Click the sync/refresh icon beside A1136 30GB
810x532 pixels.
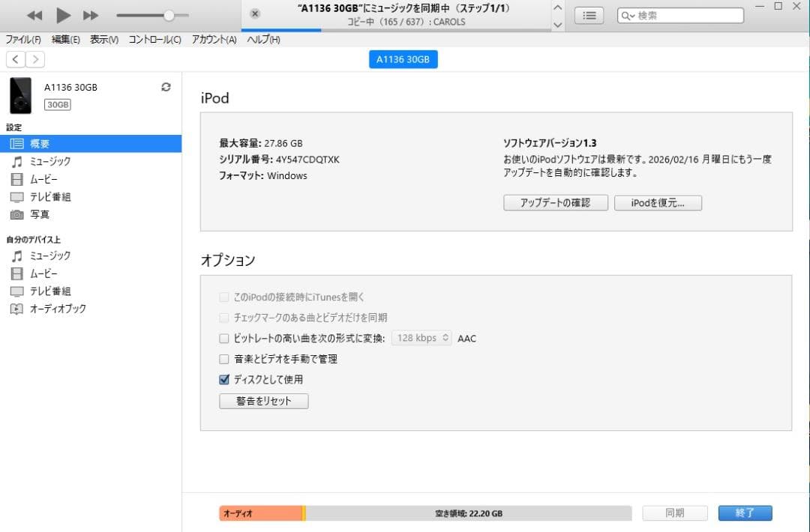165,86
